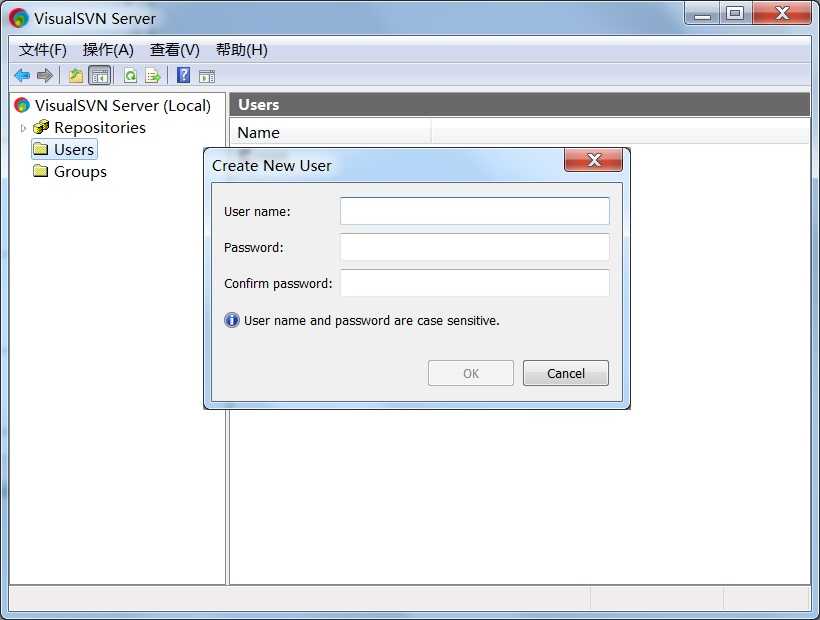Open the 帮助(H) menu
The width and height of the screenshot is (820, 620).
tap(242, 50)
